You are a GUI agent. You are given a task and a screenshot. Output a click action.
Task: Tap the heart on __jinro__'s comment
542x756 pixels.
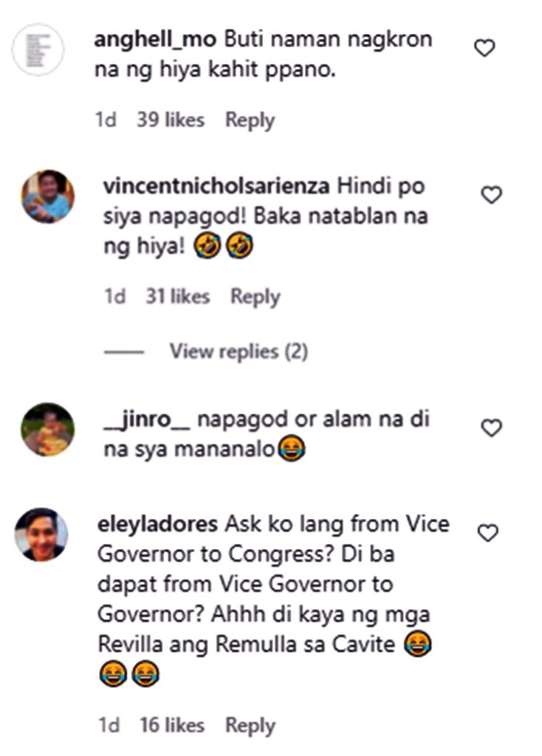(491, 427)
